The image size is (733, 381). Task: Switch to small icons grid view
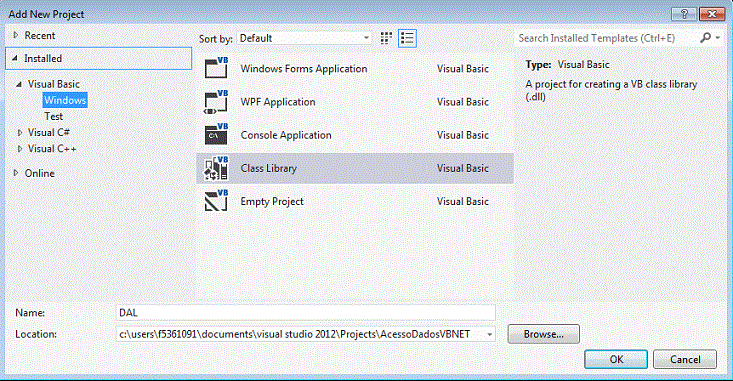386,38
